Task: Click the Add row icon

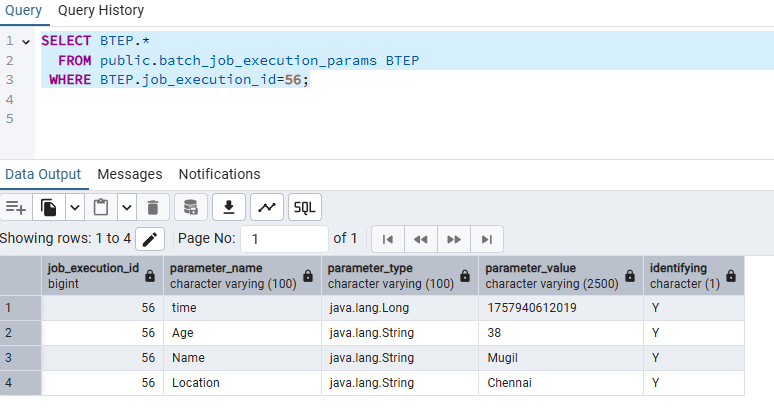Action: [x=15, y=207]
